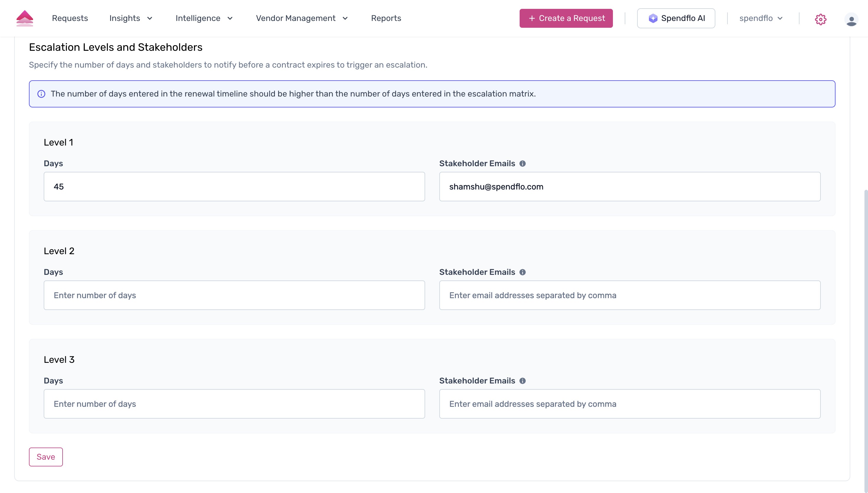Click the info icon beside Level 2 Stakeholder Emails
The width and height of the screenshot is (868, 493).
[x=523, y=272]
